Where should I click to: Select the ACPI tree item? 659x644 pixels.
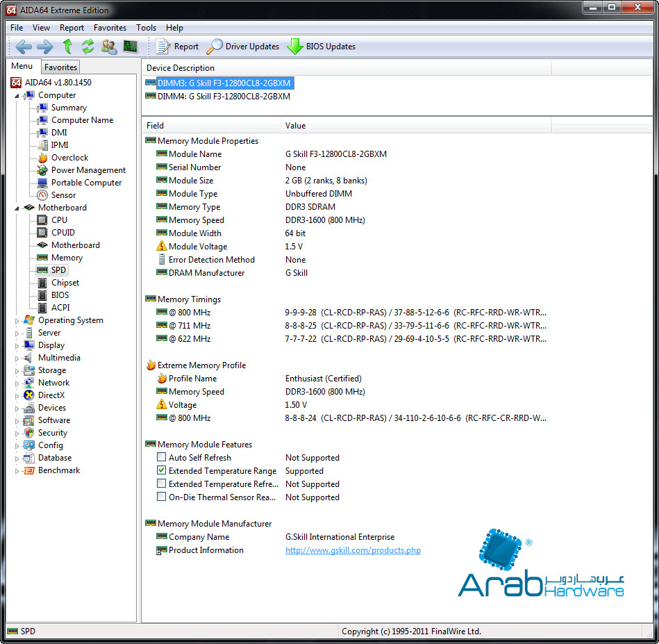pos(60,308)
